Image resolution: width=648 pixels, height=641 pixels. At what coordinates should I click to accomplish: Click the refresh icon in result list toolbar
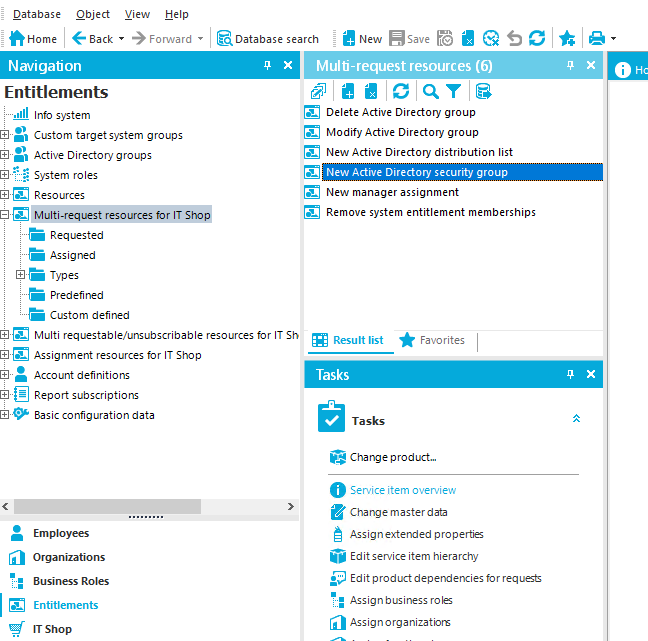(x=400, y=91)
